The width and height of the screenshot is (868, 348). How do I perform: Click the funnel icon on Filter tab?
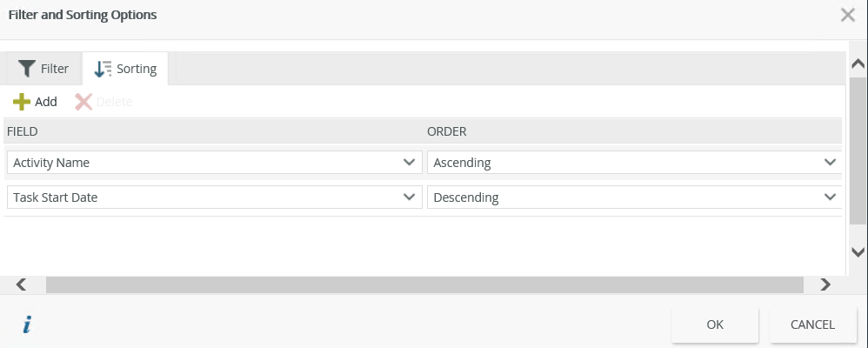click(x=27, y=68)
